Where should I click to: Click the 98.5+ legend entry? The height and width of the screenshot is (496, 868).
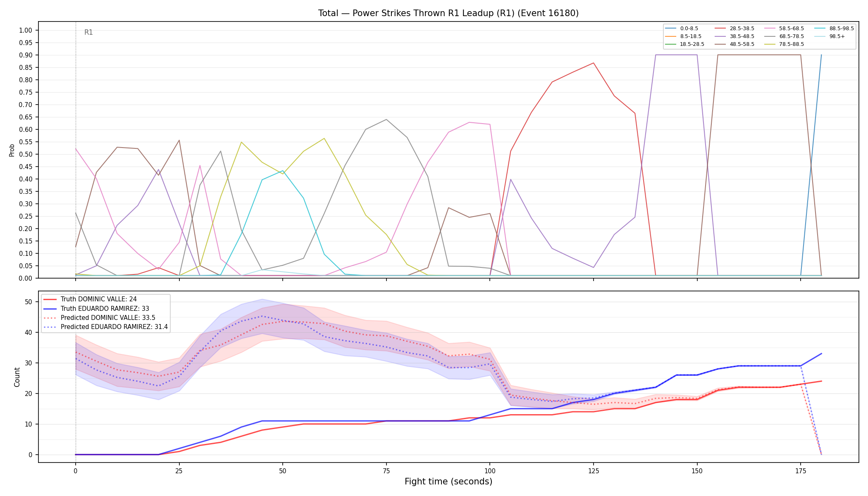830,36
